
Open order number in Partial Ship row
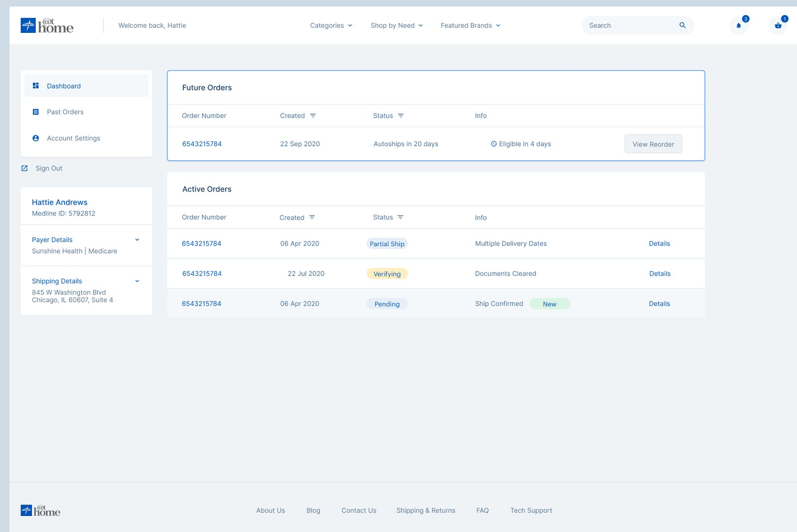coord(201,244)
